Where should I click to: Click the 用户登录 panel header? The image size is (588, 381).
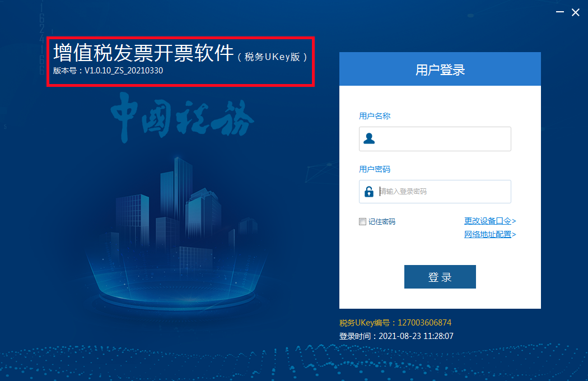pyautogui.click(x=440, y=69)
